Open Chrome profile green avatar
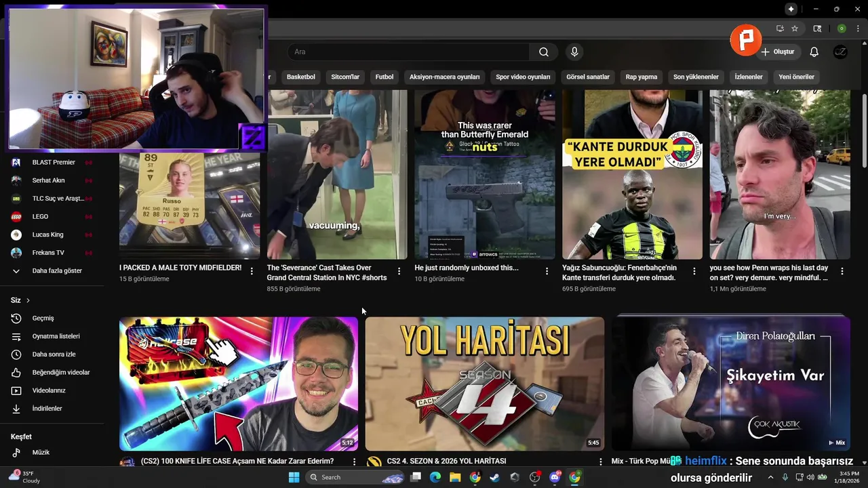Viewport: 868px width, 488px height. [842, 28]
